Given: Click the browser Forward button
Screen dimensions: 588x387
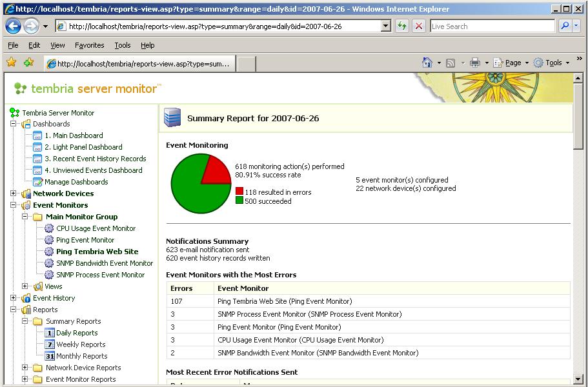Looking at the screenshot, I should (31, 26).
